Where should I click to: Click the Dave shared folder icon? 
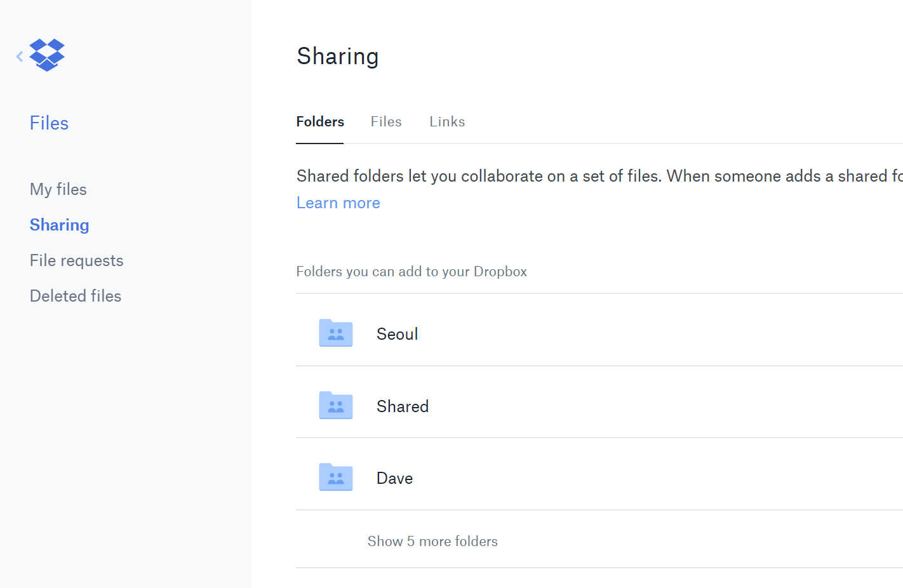335,478
